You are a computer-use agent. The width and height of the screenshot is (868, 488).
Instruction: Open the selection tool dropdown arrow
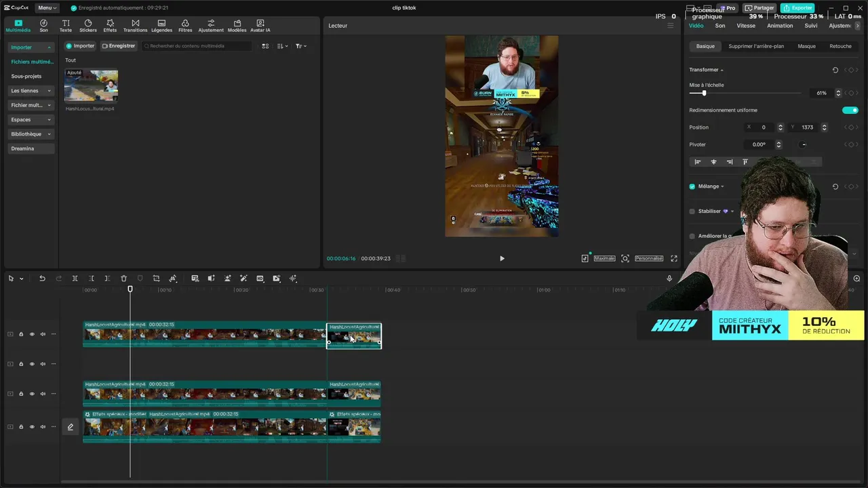click(22, 279)
